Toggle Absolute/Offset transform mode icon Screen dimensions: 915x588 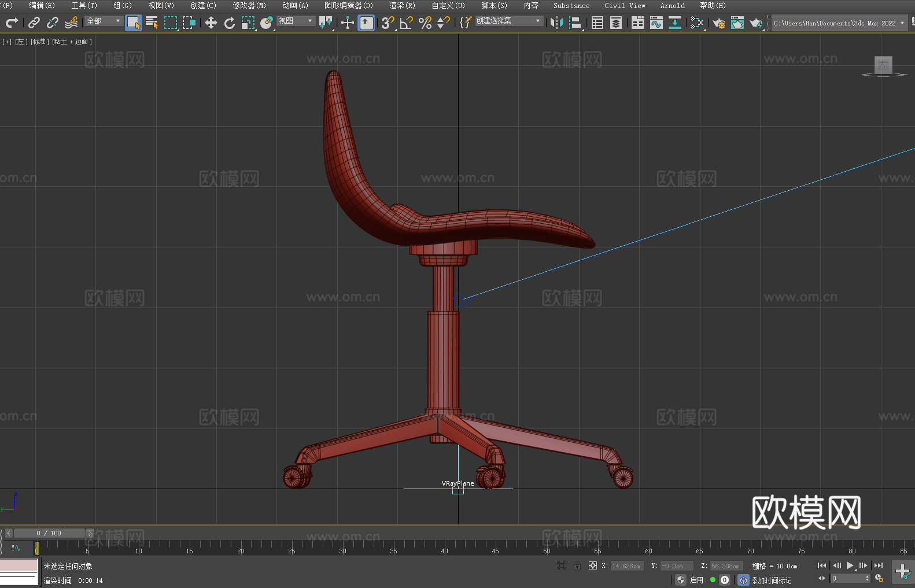[x=593, y=565]
